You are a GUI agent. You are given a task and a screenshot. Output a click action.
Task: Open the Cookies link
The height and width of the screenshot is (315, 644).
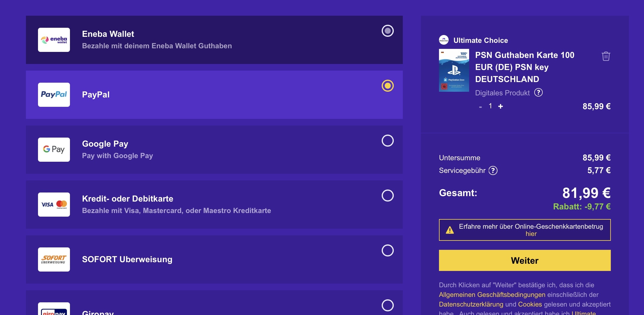tap(530, 304)
